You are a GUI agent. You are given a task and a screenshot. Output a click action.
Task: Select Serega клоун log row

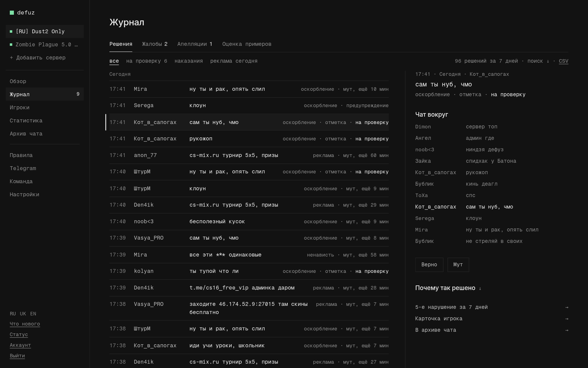[x=249, y=105]
